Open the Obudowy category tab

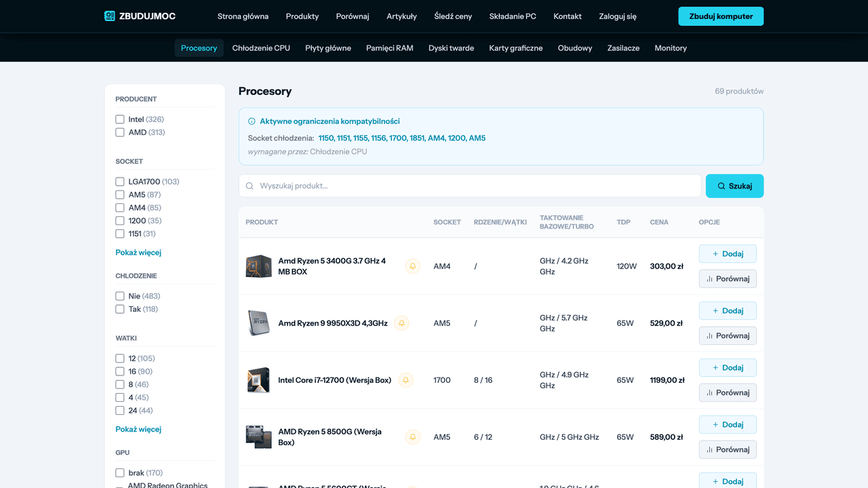pos(575,48)
